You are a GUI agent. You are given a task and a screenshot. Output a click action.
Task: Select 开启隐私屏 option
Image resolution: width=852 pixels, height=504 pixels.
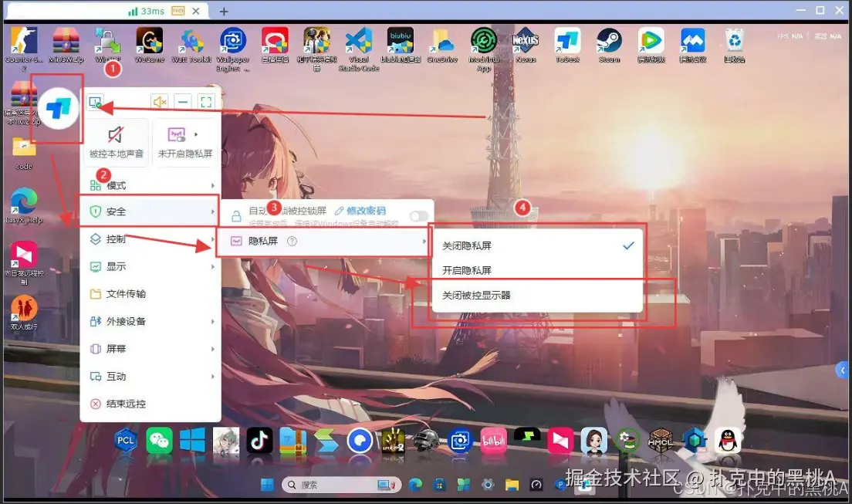pyautogui.click(x=537, y=270)
